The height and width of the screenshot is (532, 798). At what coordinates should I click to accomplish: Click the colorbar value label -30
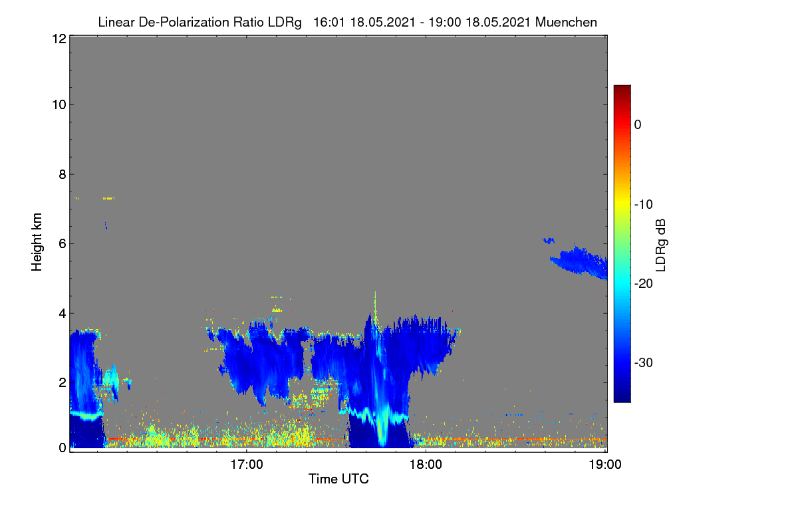coord(644,362)
